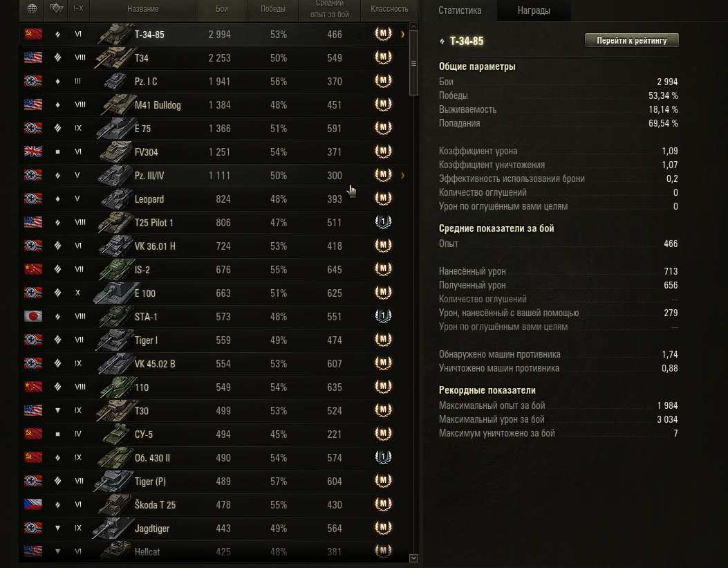Screen dimensions: 728x568
Task: Sort the list by Бои column
Action: pos(222,8)
